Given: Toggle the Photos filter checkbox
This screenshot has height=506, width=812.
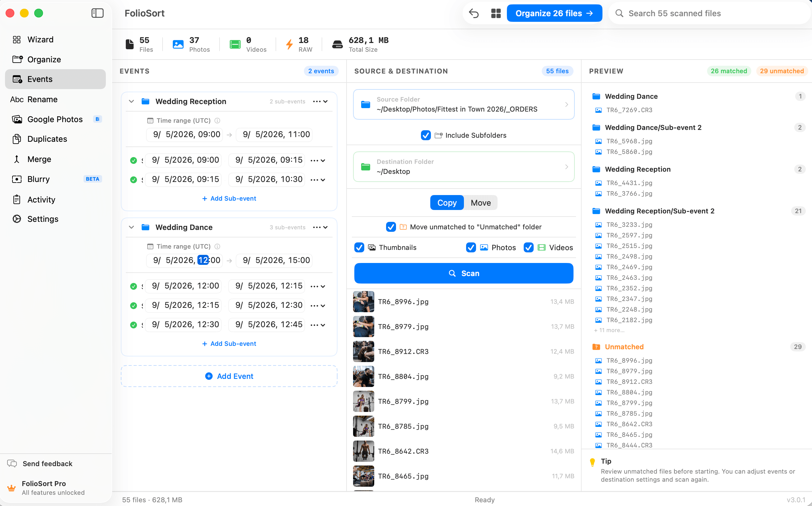Looking at the screenshot, I should click(x=471, y=247).
